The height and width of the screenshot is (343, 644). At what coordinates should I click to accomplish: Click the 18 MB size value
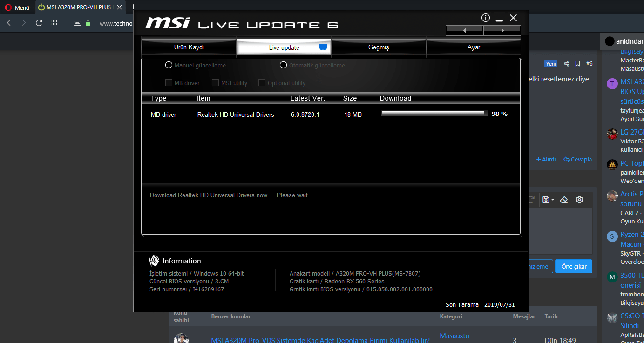[x=353, y=114]
